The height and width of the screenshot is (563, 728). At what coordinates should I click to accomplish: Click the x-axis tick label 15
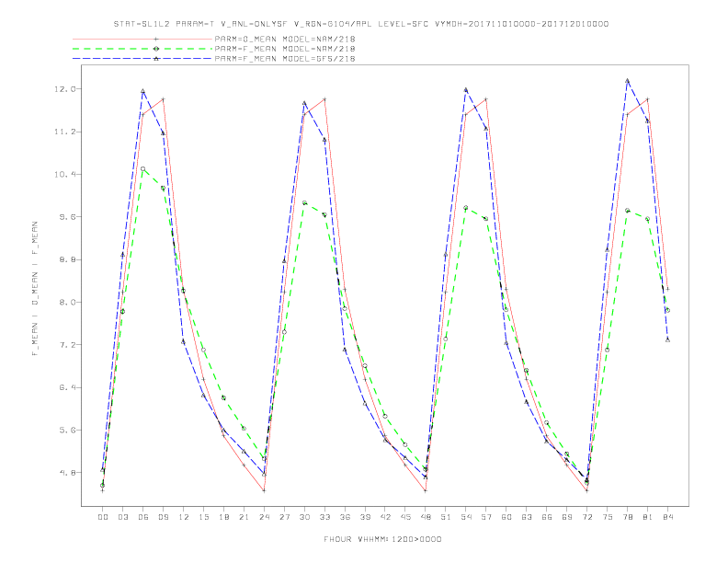pyautogui.click(x=203, y=517)
